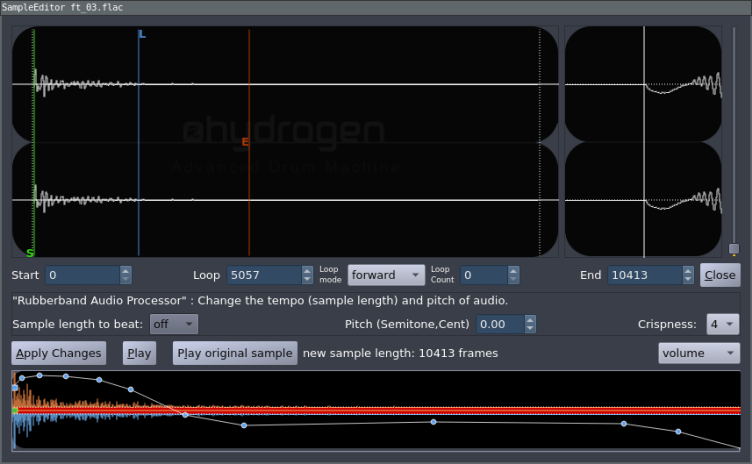Click the Pitch value stepper arrows
Screen dimensions: 752x464
pos(530,324)
